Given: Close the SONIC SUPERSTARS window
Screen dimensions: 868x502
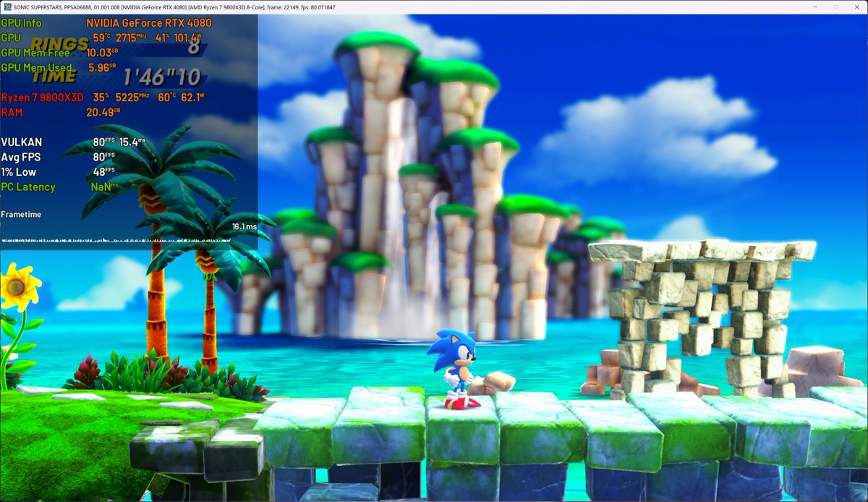Looking at the screenshot, I should pyautogui.click(x=856, y=7).
